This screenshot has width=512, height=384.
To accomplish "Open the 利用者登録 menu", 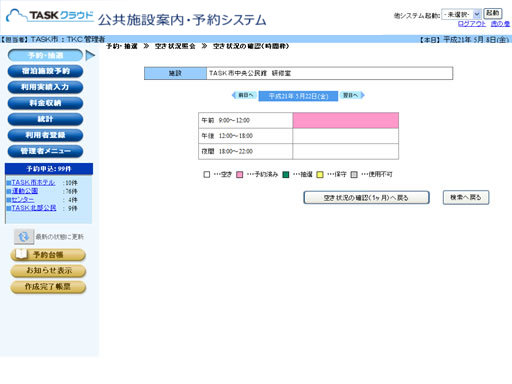I will pyautogui.click(x=45, y=135).
